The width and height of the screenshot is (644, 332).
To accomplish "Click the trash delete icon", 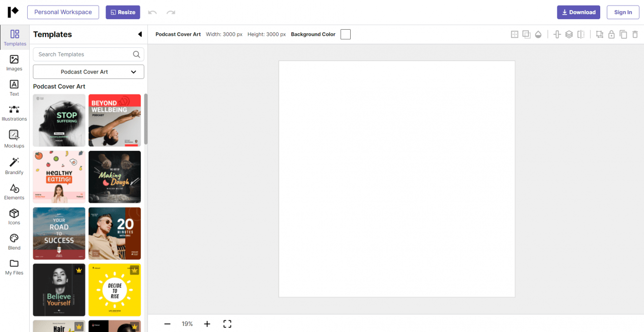I will pyautogui.click(x=635, y=34).
